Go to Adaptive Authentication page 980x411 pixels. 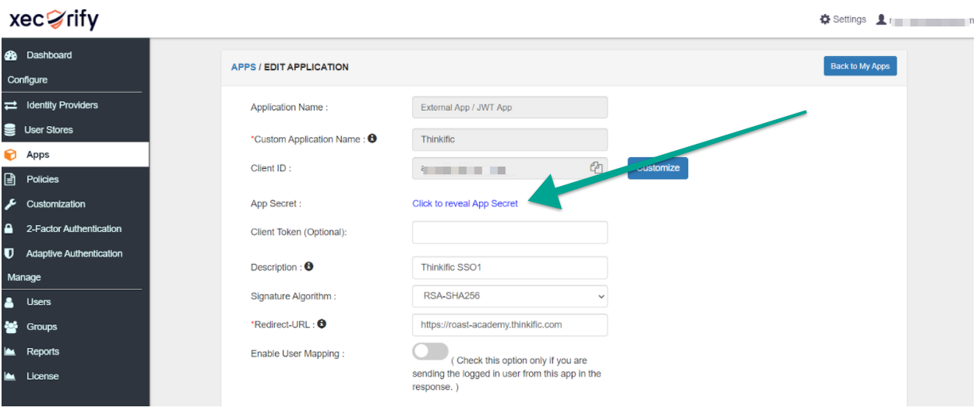click(74, 254)
